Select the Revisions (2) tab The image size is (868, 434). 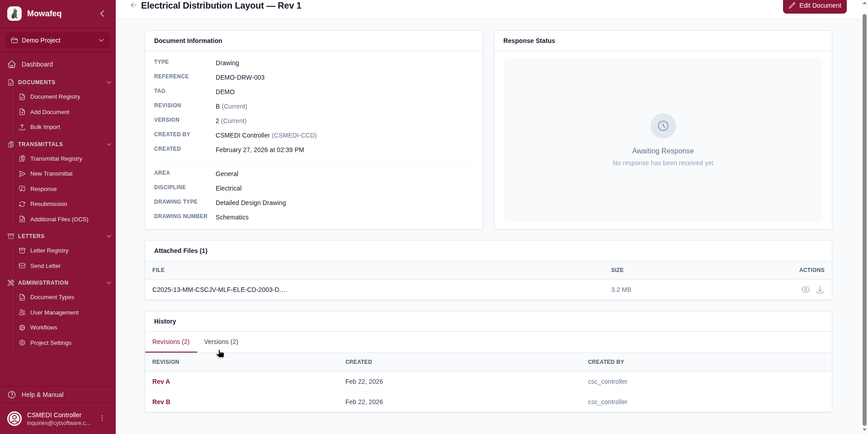point(171,342)
